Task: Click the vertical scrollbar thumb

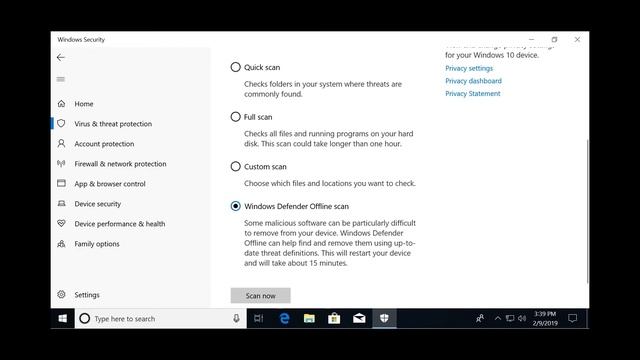Action: coord(587,211)
